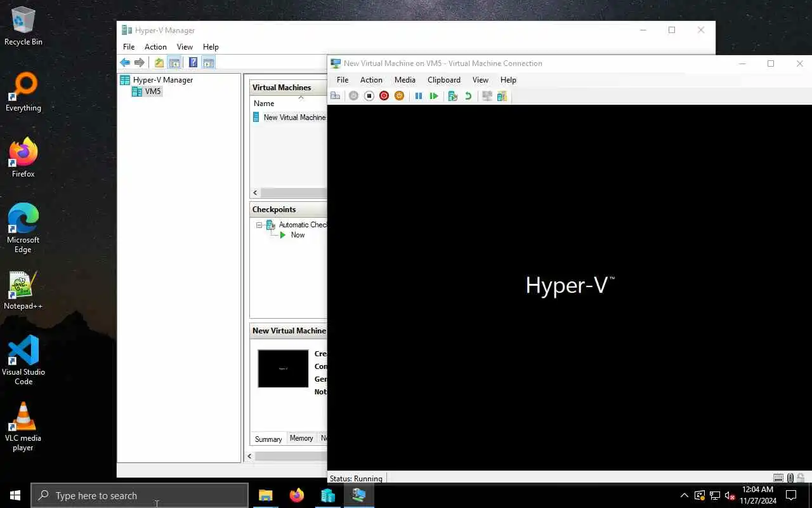Open File menu in Hyper-V Manager

point(129,47)
